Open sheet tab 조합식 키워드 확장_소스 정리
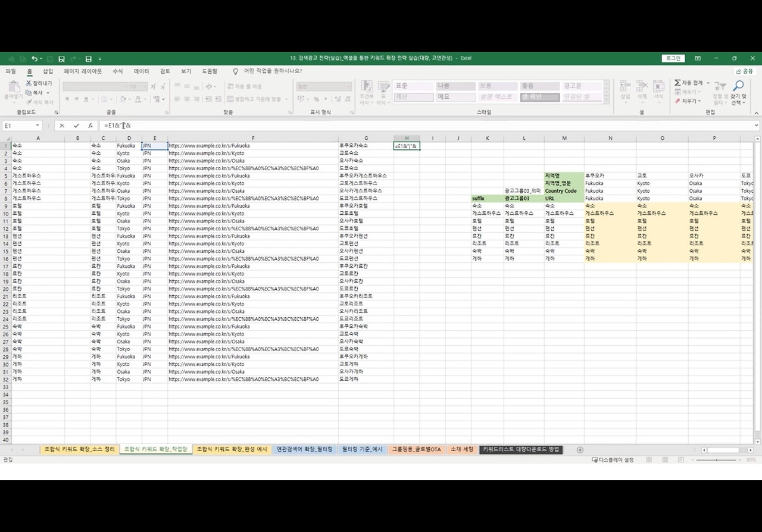The image size is (762, 532). click(80, 450)
